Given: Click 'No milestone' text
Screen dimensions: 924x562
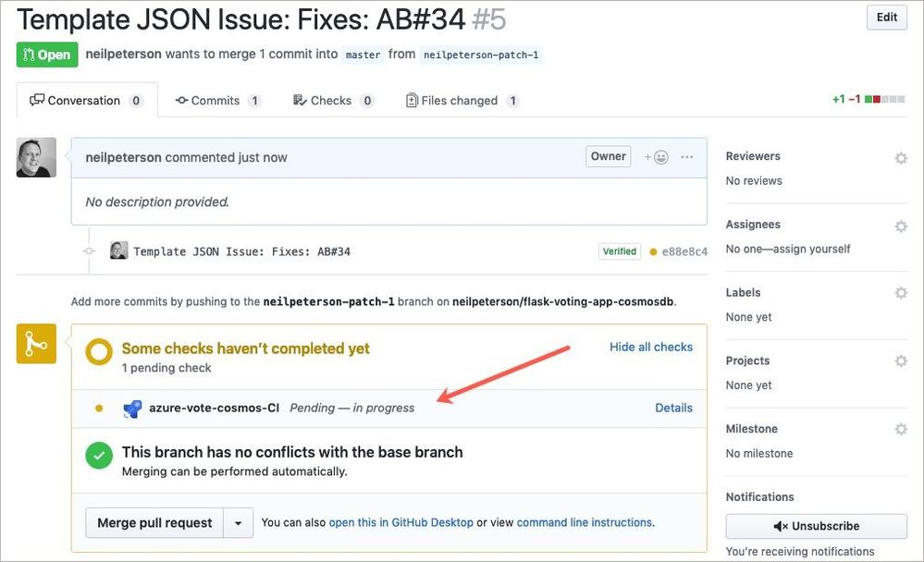Looking at the screenshot, I should coord(759,454).
